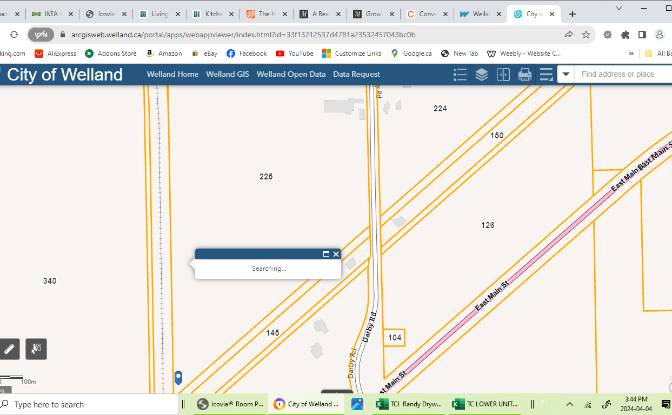The height and width of the screenshot is (415, 672).
Task: Open Welland Home link
Action: pos(173,74)
